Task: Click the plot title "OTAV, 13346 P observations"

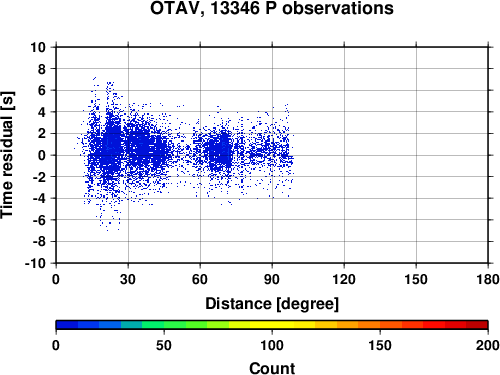Action: [x=272, y=8]
